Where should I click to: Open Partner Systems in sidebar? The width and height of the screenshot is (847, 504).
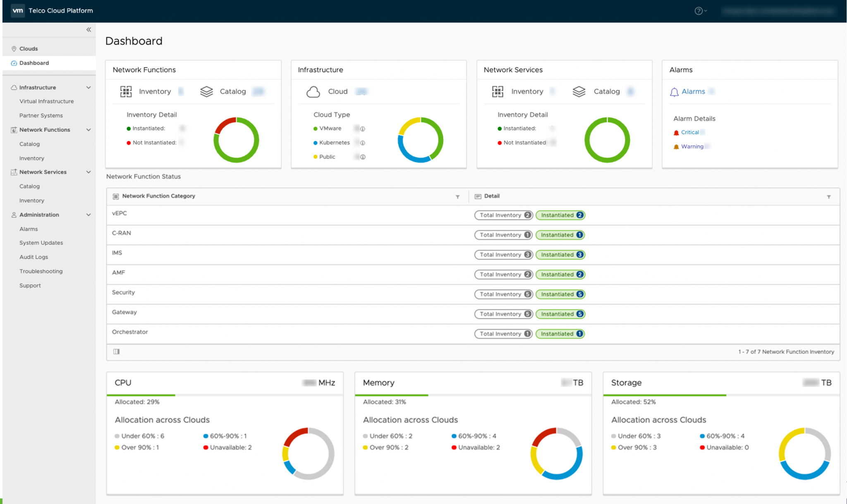coord(41,115)
